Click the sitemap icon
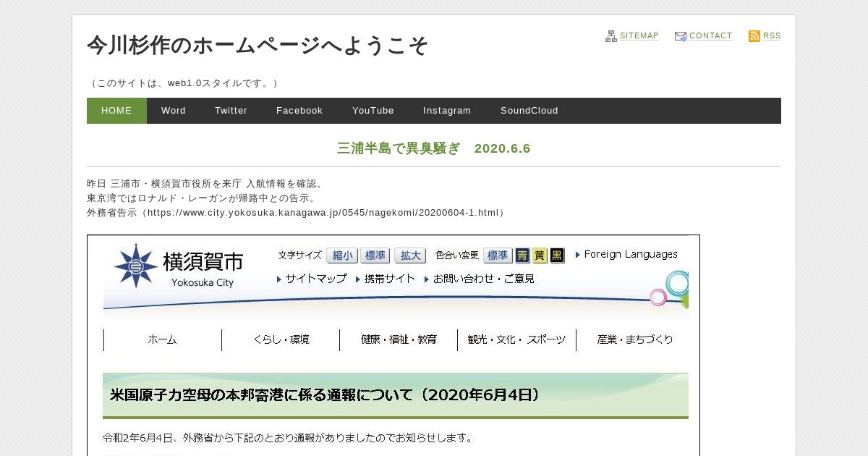 (x=611, y=36)
